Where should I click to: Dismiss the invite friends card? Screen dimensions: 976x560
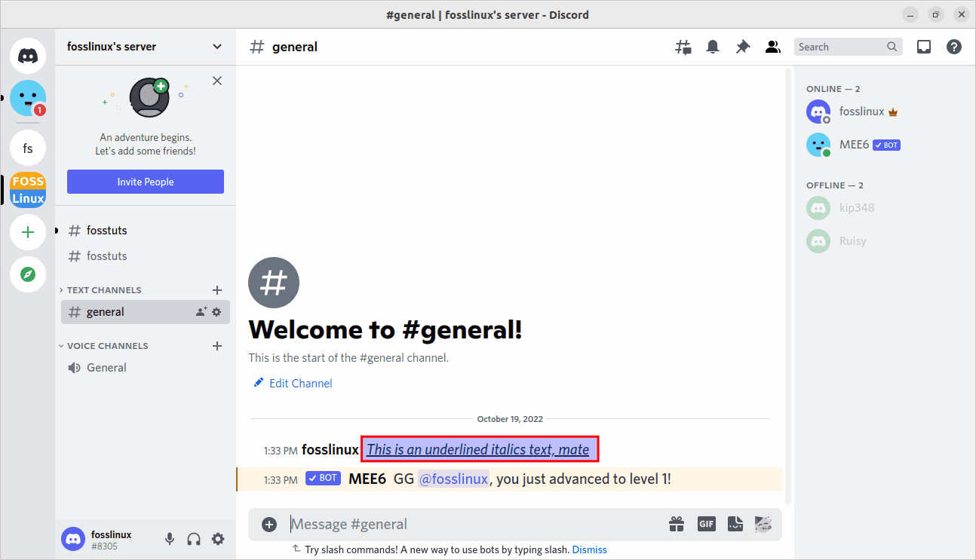coord(217,81)
